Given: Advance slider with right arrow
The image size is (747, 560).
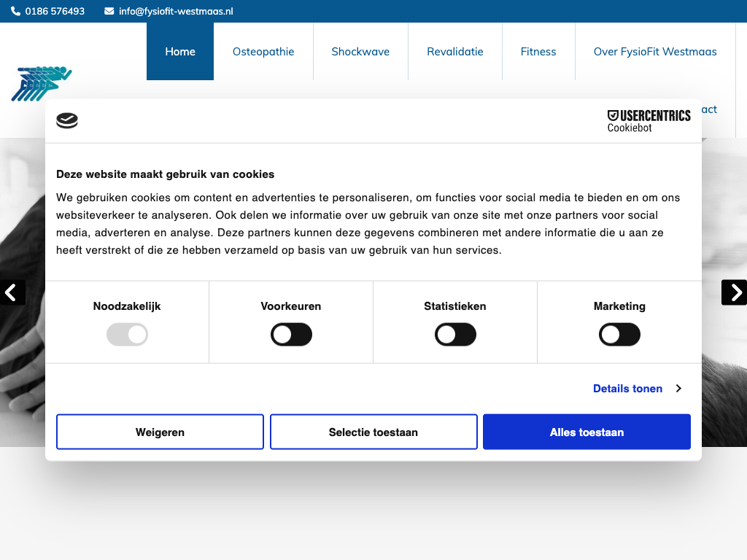Looking at the screenshot, I should [x=735, y=292].
